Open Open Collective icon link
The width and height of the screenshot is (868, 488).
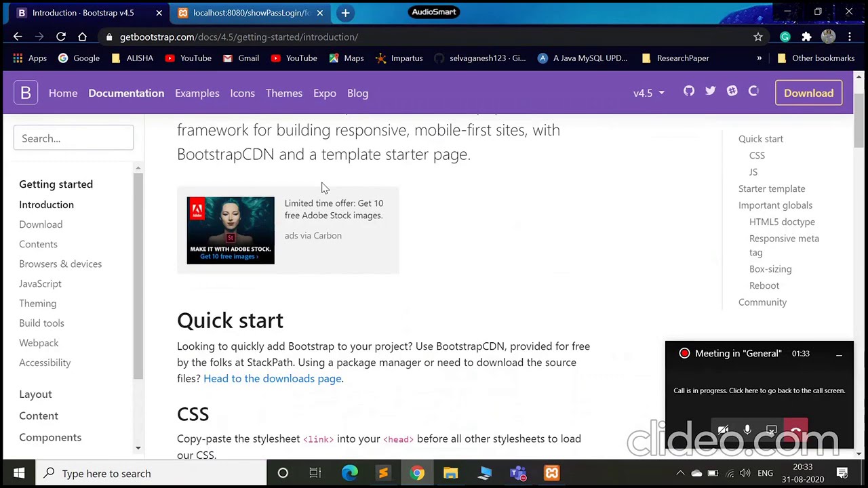click(753, 91)
